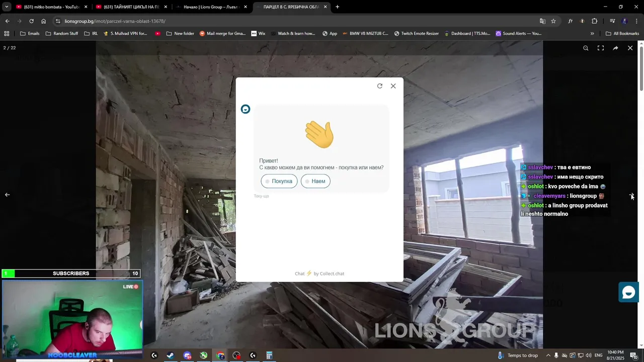Open Steam from taskbar
Image resolution: width=644 pixels, height=362 pixels.
tap(171, 355)
